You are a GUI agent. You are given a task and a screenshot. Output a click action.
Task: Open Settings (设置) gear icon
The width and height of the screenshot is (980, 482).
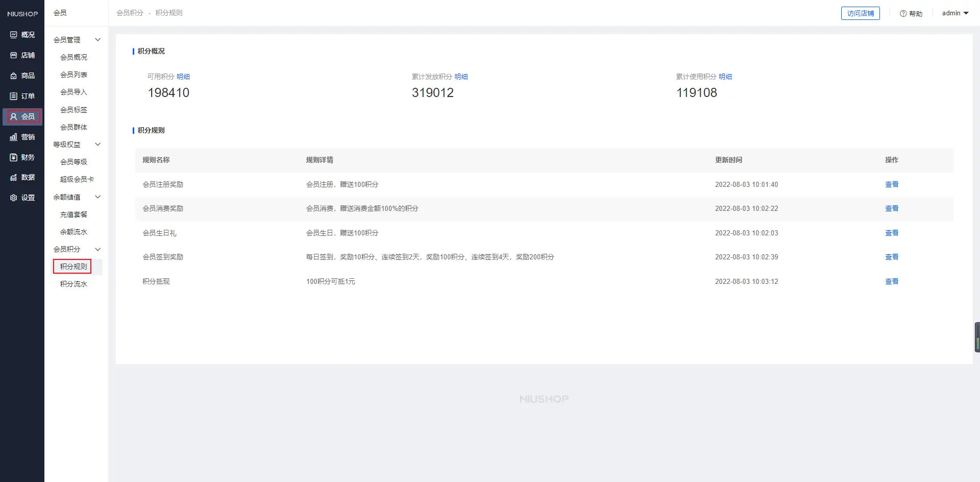(14, 198)
